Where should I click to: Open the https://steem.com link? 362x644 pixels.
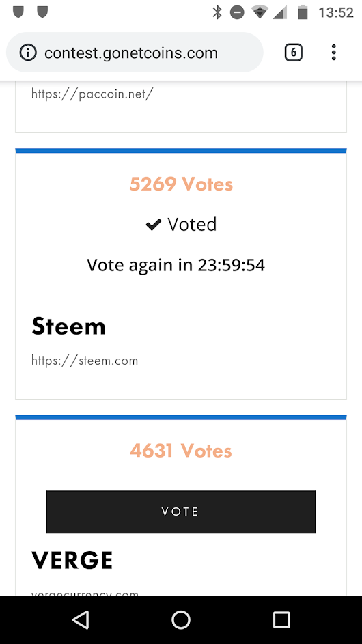85,361
